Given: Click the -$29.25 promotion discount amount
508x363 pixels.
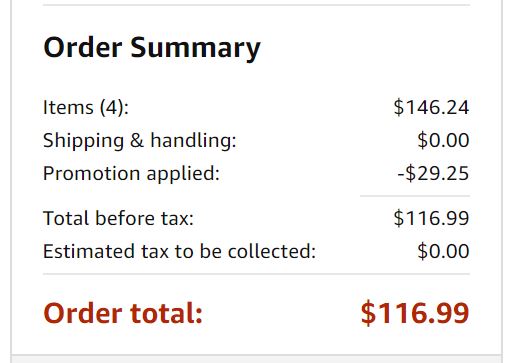Looking at the screenshot, I should [x=433, y=173].
